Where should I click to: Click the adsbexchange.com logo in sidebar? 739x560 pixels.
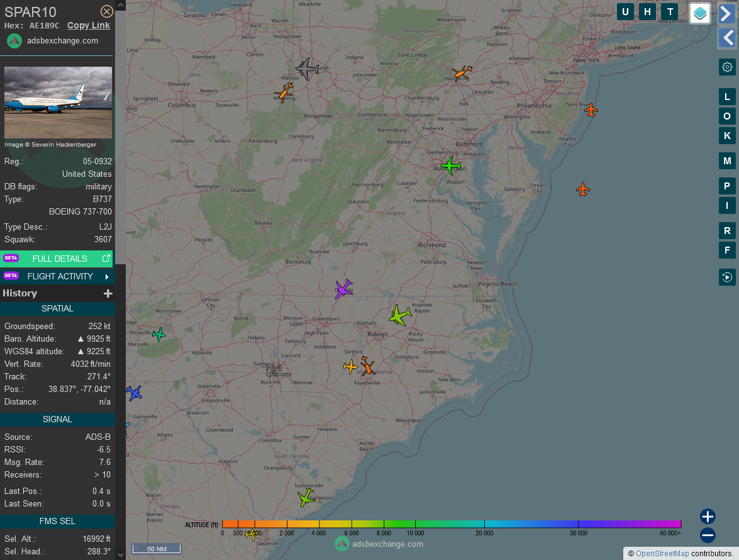click(x=14, y=41)
